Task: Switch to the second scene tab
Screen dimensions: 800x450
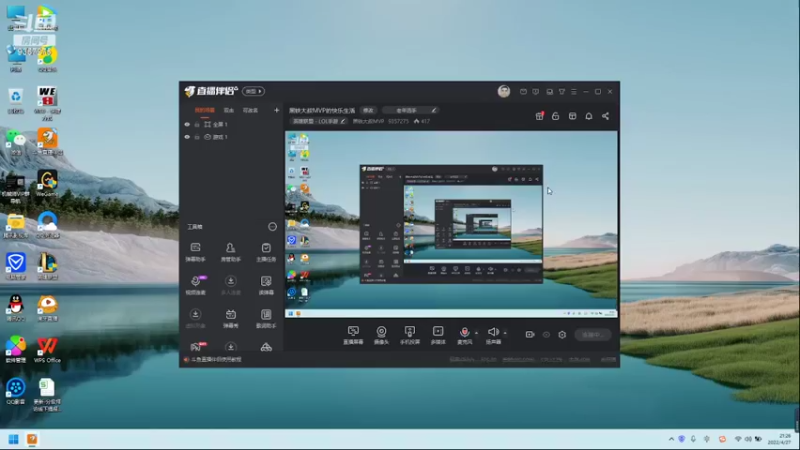Action: coord(229,110)
